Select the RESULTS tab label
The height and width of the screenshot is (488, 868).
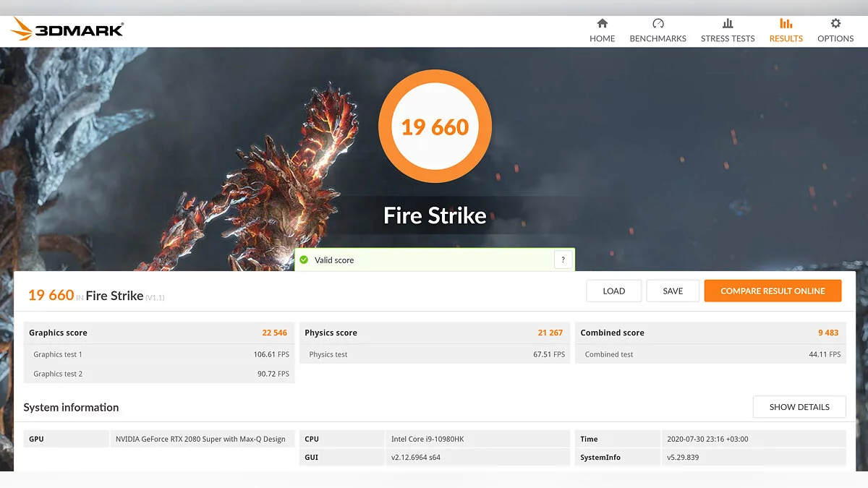tap(786, 38)
